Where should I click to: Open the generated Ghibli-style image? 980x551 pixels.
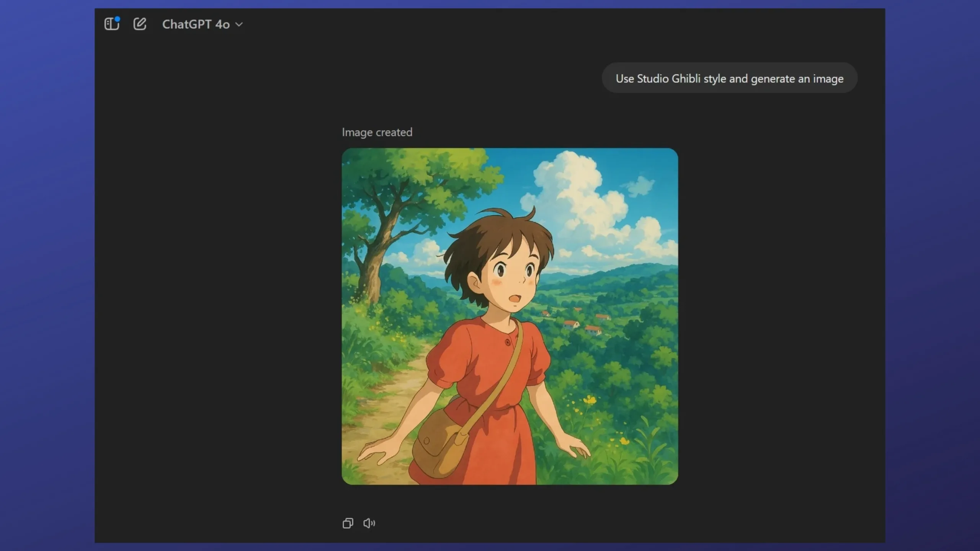[x=510, y=316]
